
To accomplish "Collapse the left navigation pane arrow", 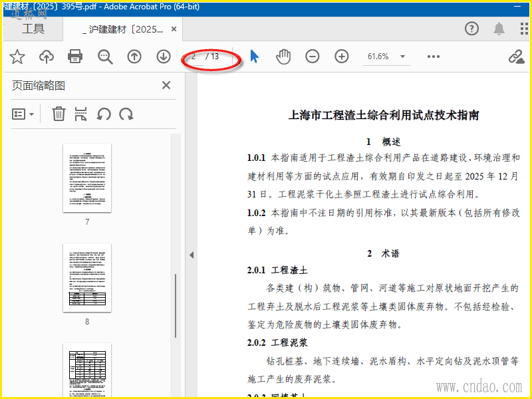I will coord(192,255).
